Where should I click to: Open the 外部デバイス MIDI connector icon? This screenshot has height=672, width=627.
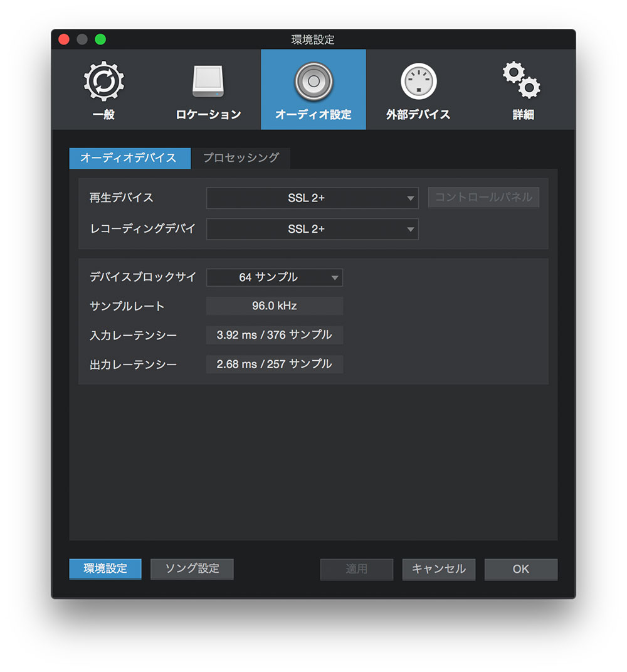point(418,82)
